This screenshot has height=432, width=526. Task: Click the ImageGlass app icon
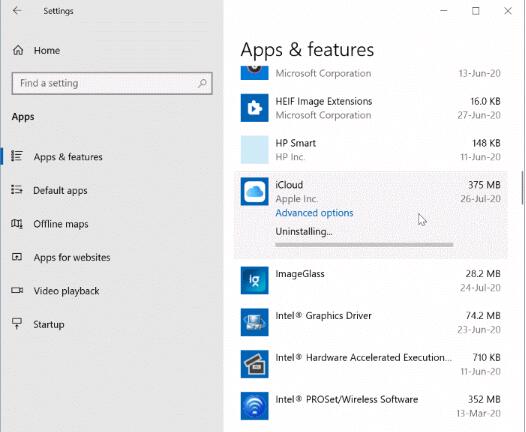[254, 280]
